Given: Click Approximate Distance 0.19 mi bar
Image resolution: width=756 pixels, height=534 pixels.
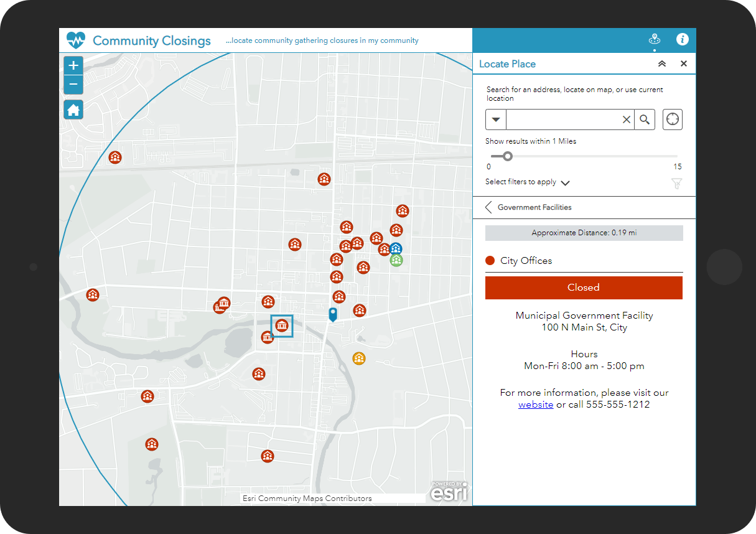Looking at the screenshot, I should pos(584,233).
